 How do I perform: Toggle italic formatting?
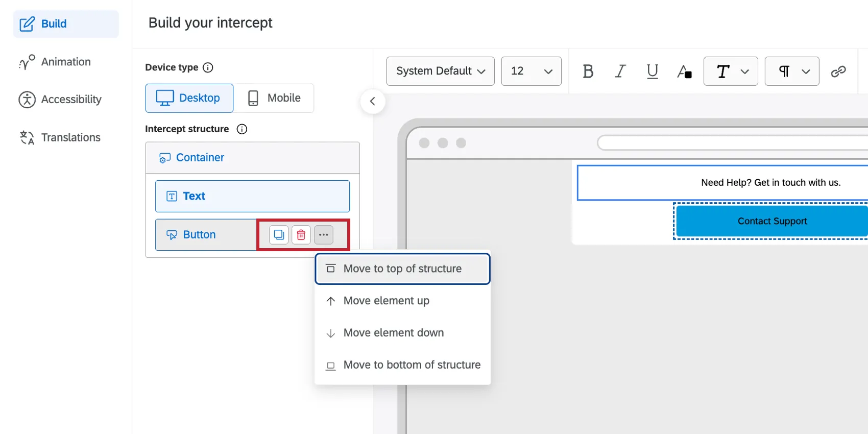pos(620,71)
